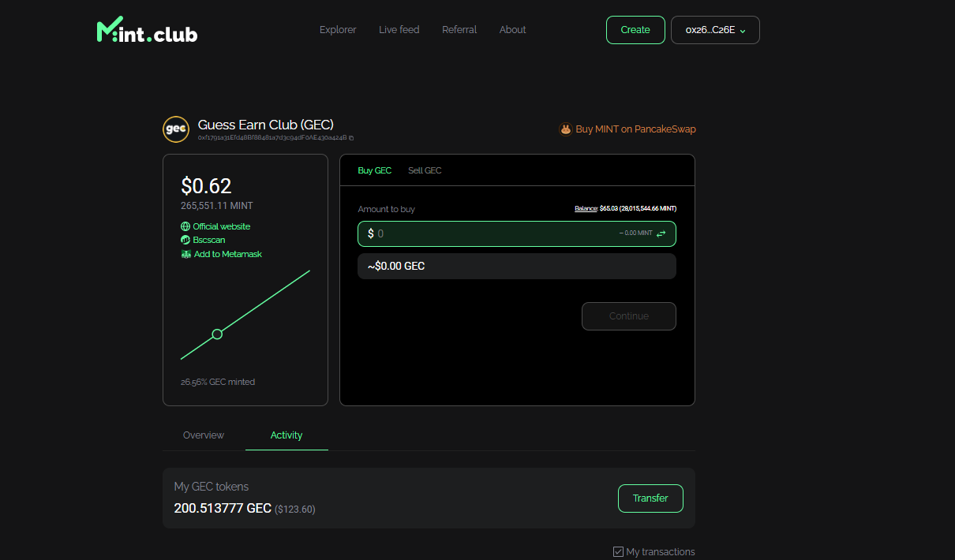Screen dimensions: 955x560
Task: Click the Transfer button
Action: tap(650, 498)
